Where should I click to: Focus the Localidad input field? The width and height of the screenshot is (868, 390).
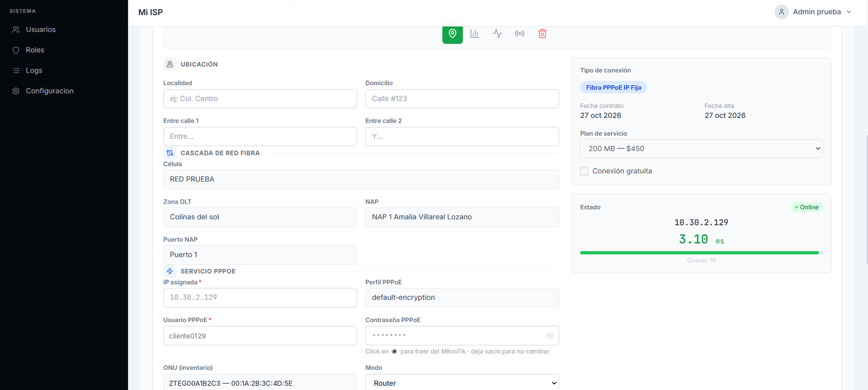pos(260,99)
